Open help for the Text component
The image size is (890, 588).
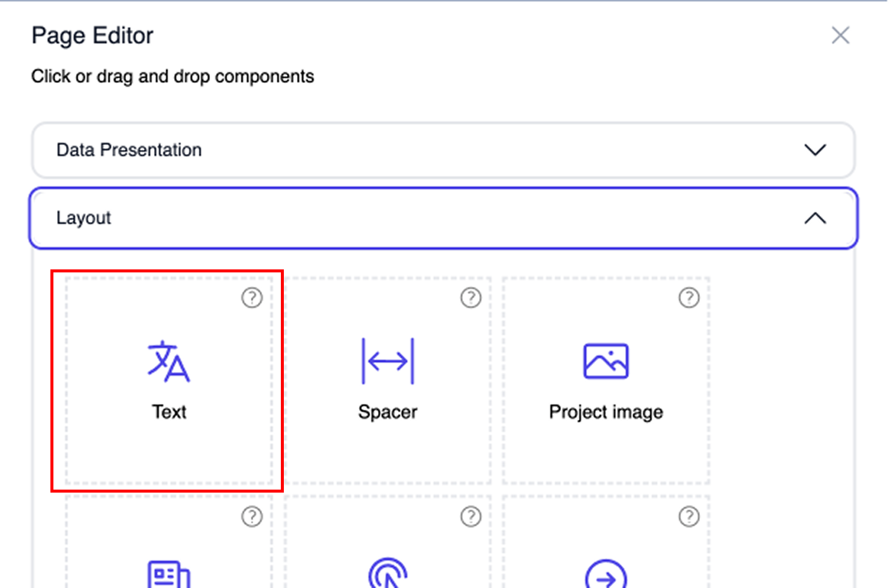252,298
